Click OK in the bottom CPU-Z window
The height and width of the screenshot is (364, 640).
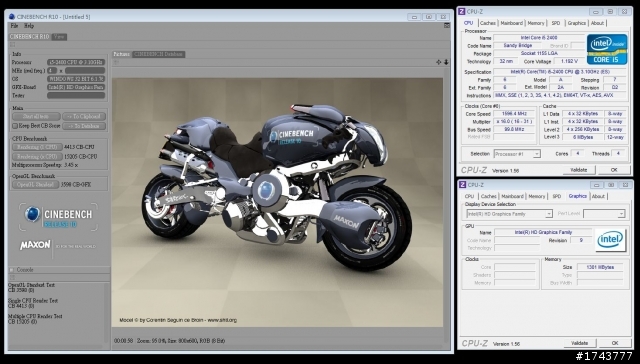click(x=615, y=343)
